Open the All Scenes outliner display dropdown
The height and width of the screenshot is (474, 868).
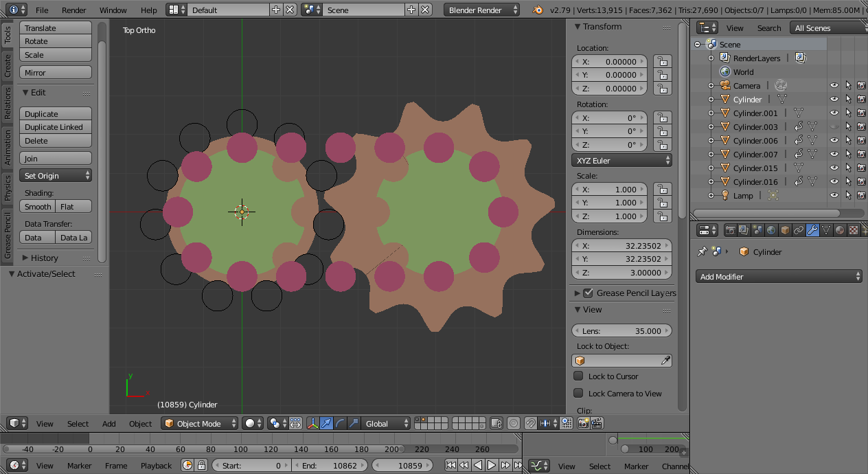(828, 27)
